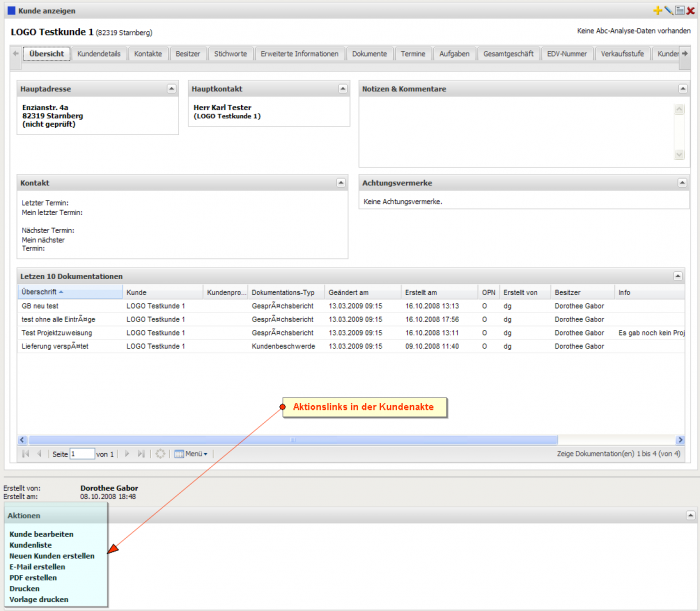The width and height of the screenshot is (700, 611).
Task: Click the date '09.10.2008 11:40' cell
Action: coord(432,346)
